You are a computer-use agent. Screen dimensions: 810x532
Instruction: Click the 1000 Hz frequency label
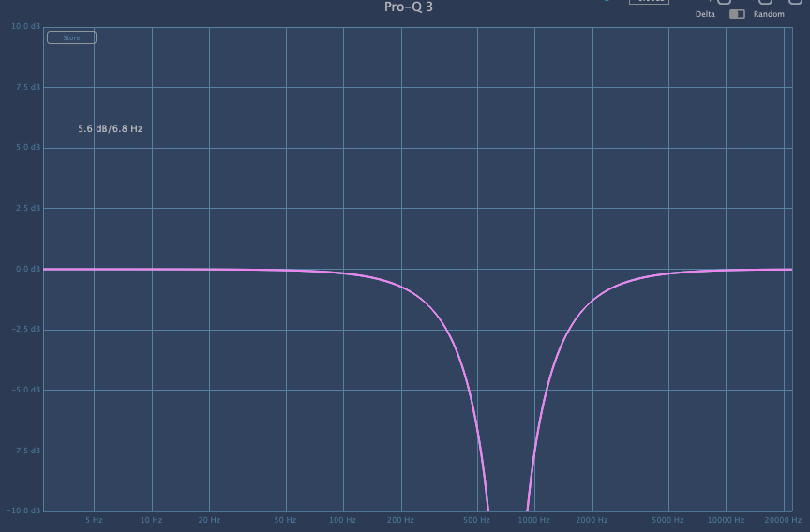coord(534,520)
